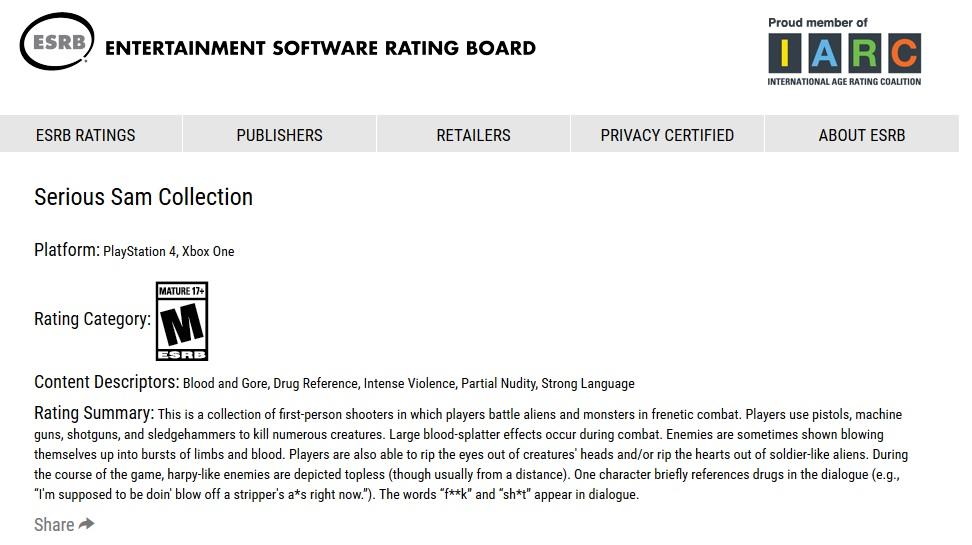
Task: Click the Rating Summary label
Action: [x=94, y=413]
